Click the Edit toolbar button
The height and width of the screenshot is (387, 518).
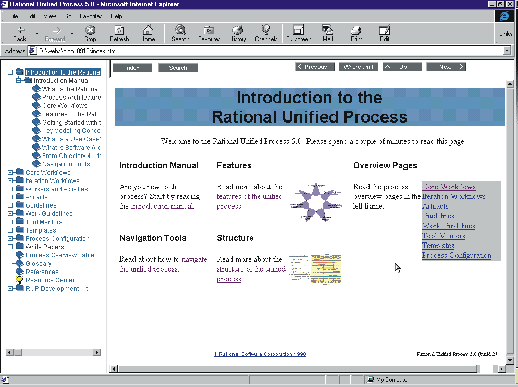(x=384, y=33)
